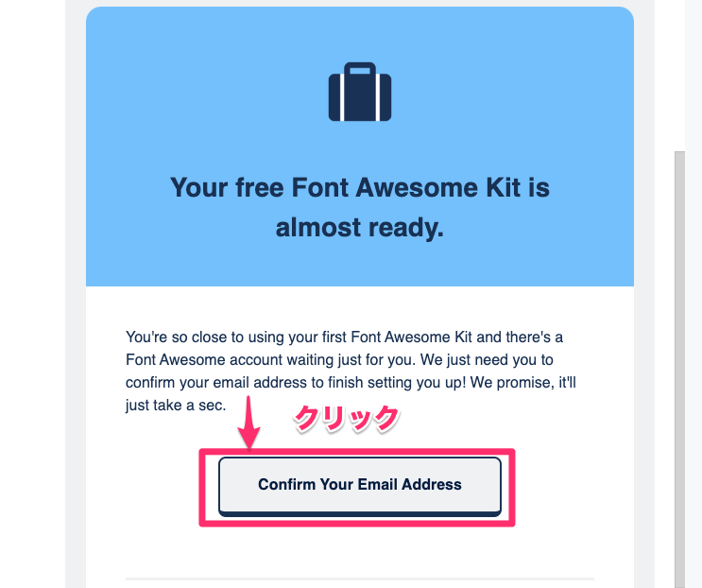Click paragraph line starting "You're so close"
Viewport: 702px width, 588px height.
(x=344, y=337)
